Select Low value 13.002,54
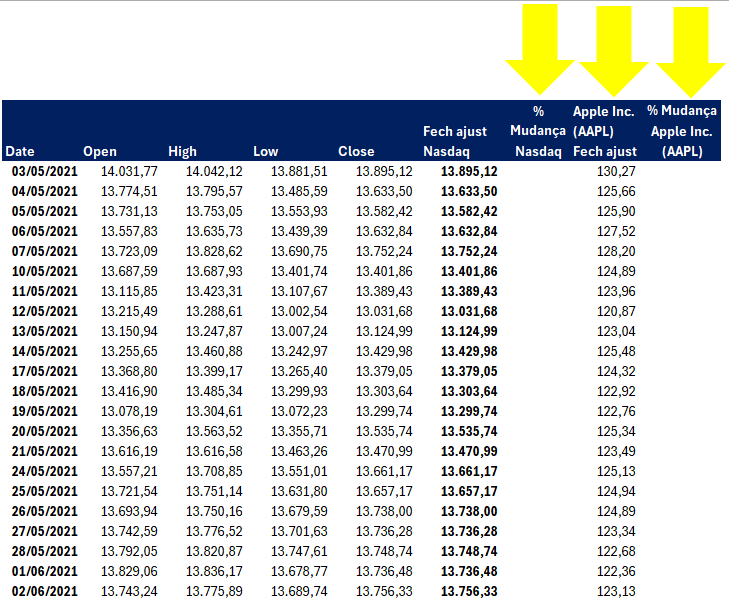 (x=299, y=311)
